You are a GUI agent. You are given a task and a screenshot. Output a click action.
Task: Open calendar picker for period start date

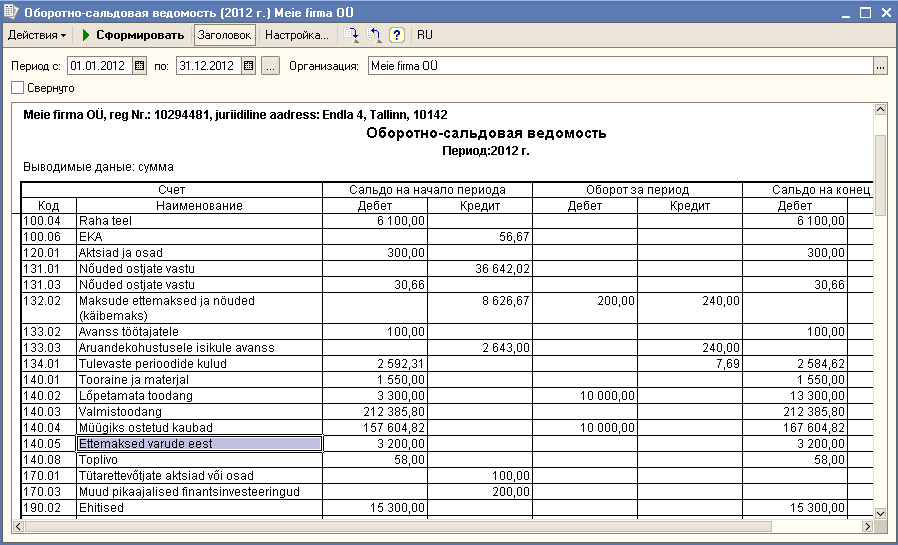[x=140, y=67]
